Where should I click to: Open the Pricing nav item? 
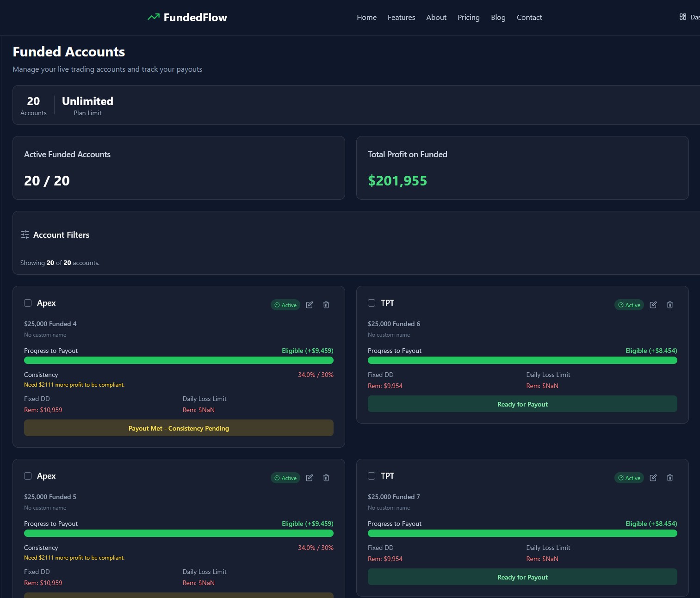(469, 17)
